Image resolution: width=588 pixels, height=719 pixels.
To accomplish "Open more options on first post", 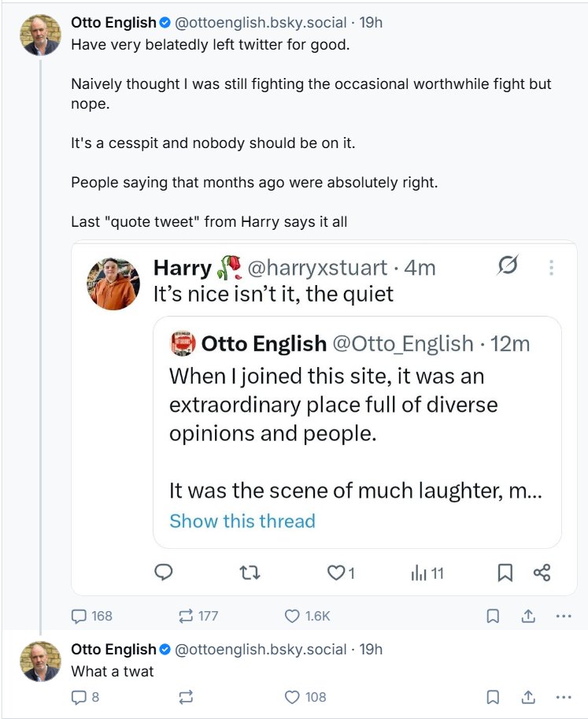I will (564, 616).
